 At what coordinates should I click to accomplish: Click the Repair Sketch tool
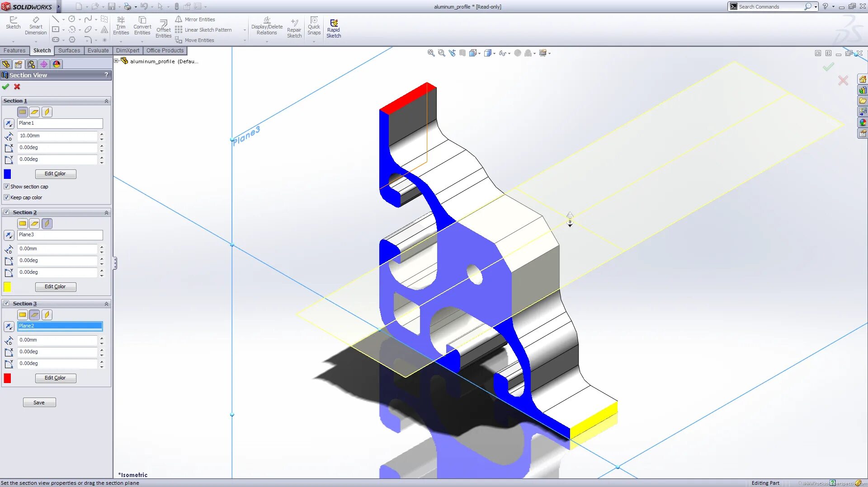(x=294, y=27)
